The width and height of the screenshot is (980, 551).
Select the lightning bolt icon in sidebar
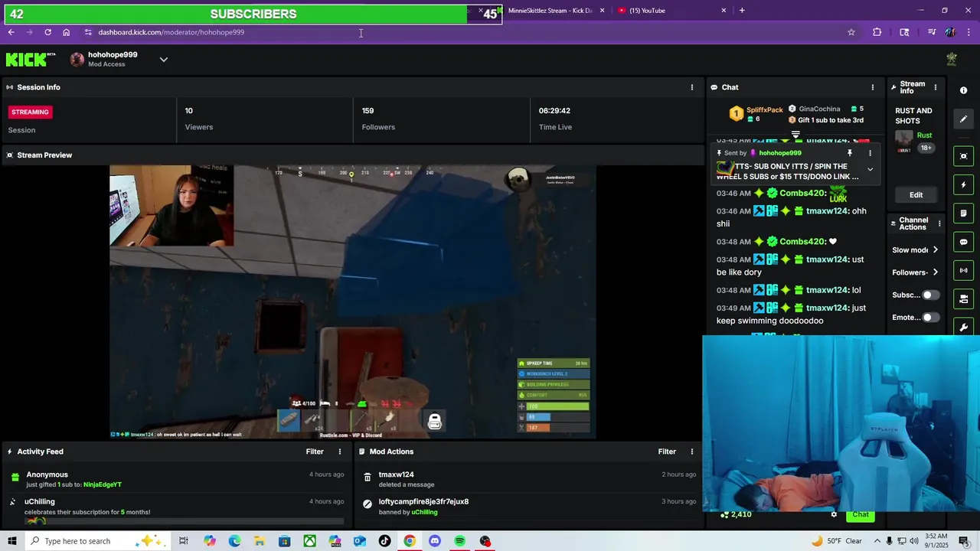963,184
